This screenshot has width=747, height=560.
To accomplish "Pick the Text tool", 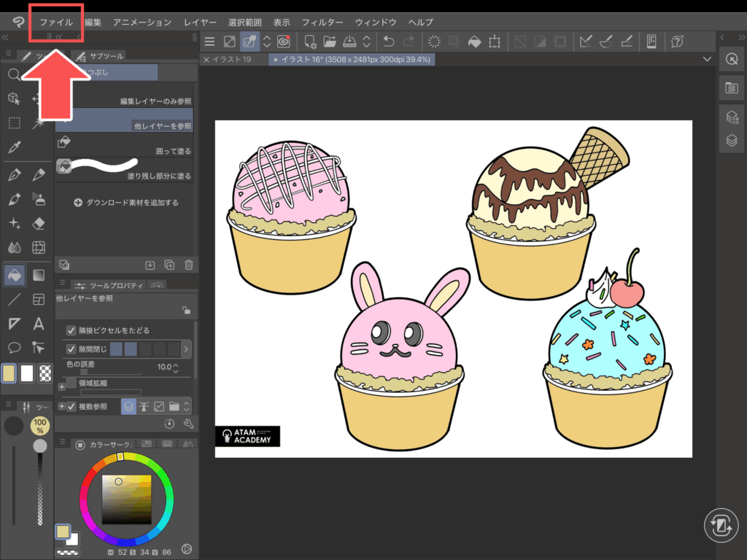I will click(x=39, y=324).
